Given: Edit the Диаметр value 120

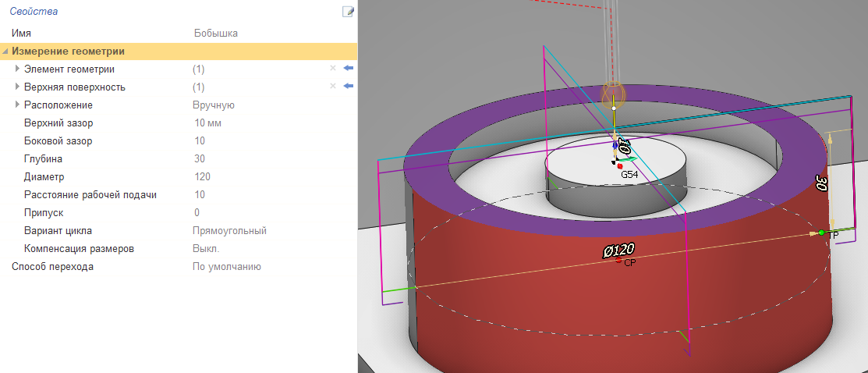Looking at the screenshot, I should coord(201,177).
